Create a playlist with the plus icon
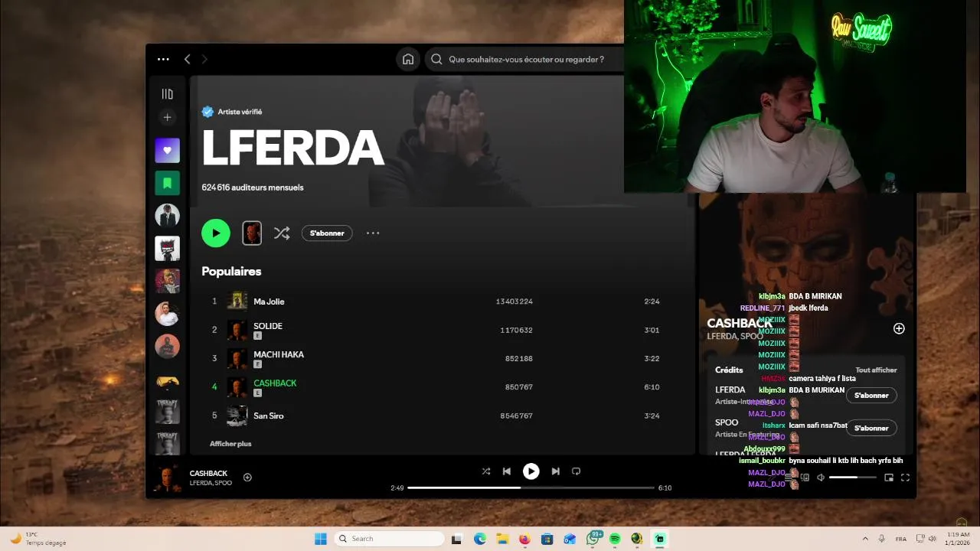Viewport: 980px width, 551px height. (167, 117)
